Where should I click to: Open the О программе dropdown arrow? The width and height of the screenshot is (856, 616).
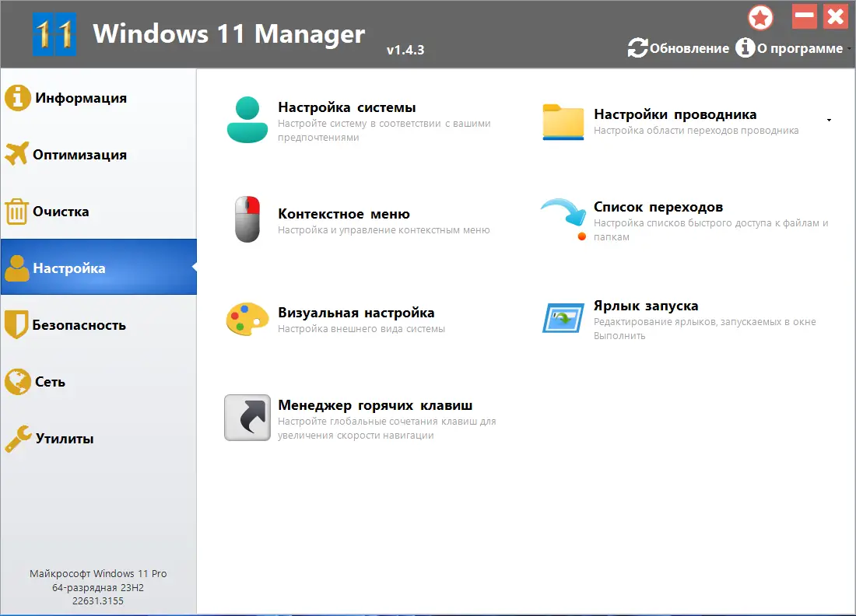[850, 48]
